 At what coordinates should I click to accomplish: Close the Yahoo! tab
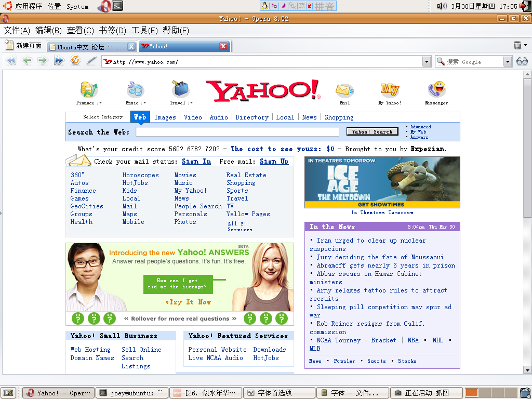click(223, 46)
